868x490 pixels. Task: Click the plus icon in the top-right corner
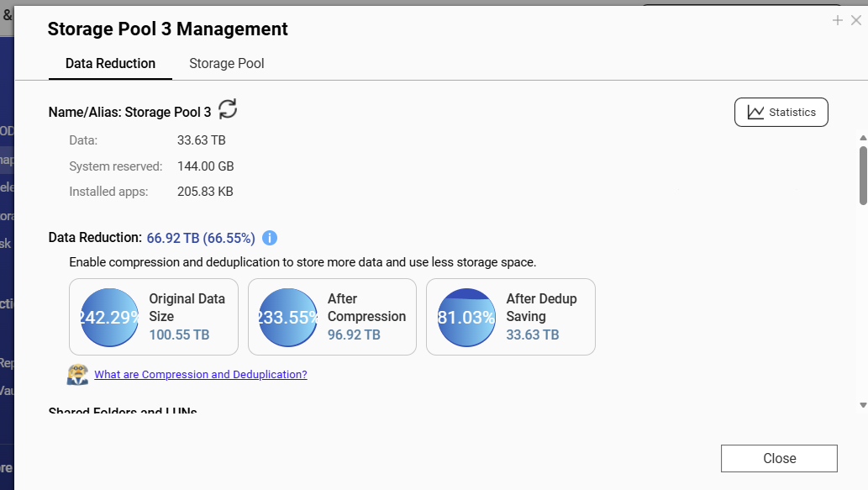pos(838,20)
